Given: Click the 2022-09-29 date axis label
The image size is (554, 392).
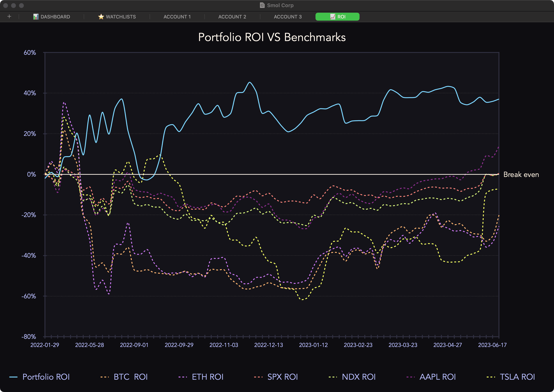Looking at the screenshot, I should (x=179, y=345).
